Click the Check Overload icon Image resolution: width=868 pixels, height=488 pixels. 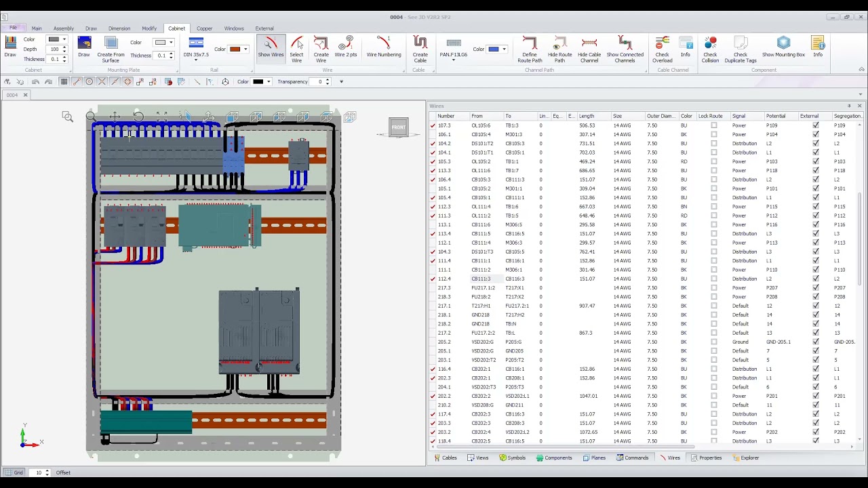click(662, 47)
